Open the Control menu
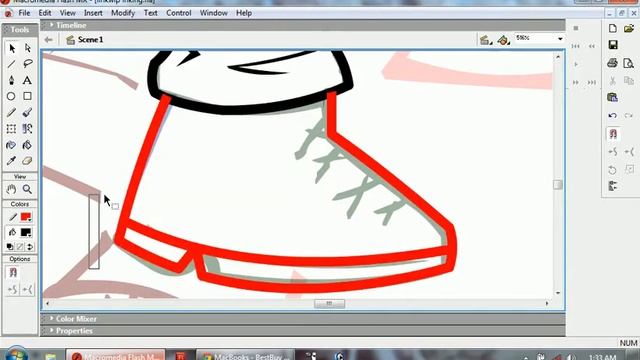Viewport: 640px width, 360px height. pyautogui.click(x=178, y=13)
